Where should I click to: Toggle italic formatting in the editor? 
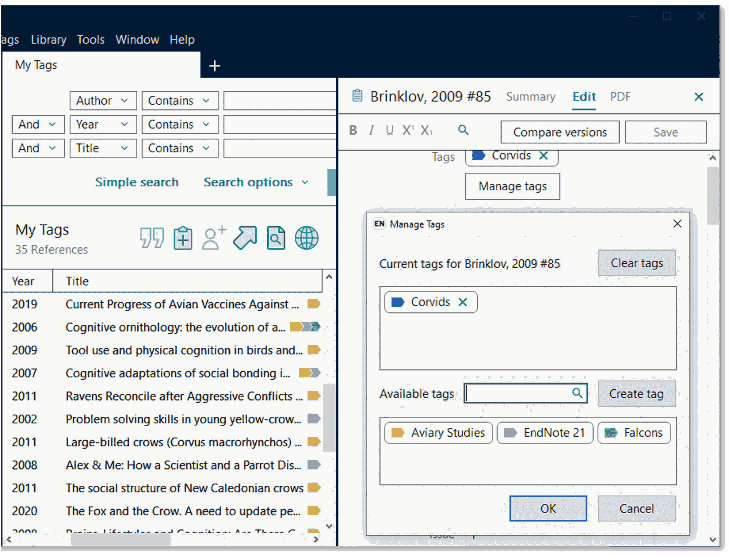(x=371, y=131)
